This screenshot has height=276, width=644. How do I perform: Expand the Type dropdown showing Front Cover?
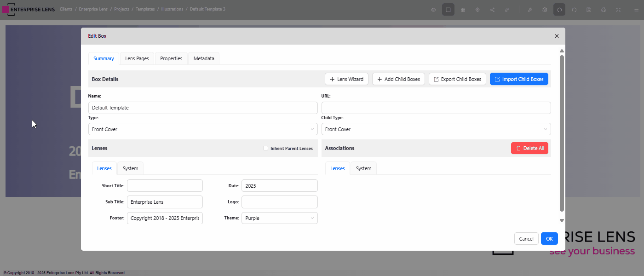pyautogui.click(x=202, y=129)
